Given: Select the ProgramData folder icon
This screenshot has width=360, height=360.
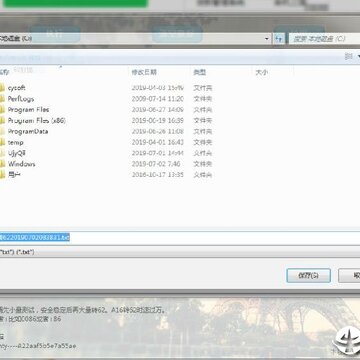Looking at the screenshot, I should point(2,131).
